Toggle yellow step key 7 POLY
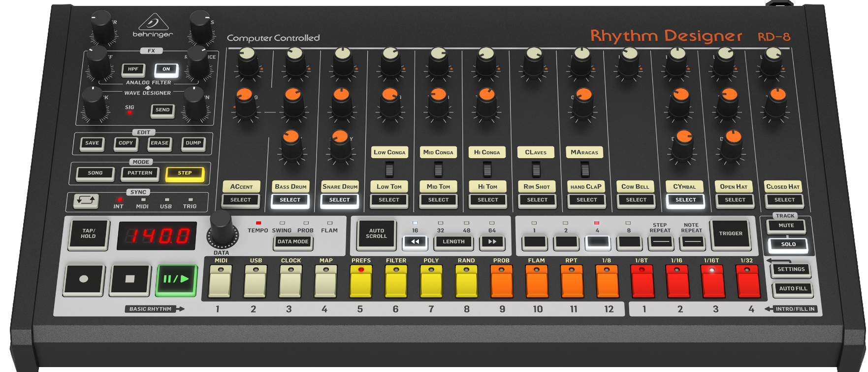This screenshot has height=372, width=868. [x=431, y=281]
